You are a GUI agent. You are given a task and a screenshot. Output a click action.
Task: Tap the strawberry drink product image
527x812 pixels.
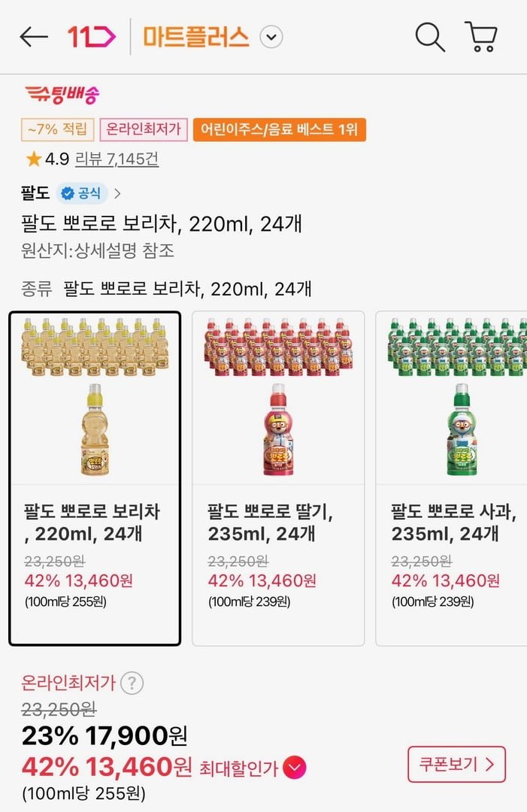(278, 398)
